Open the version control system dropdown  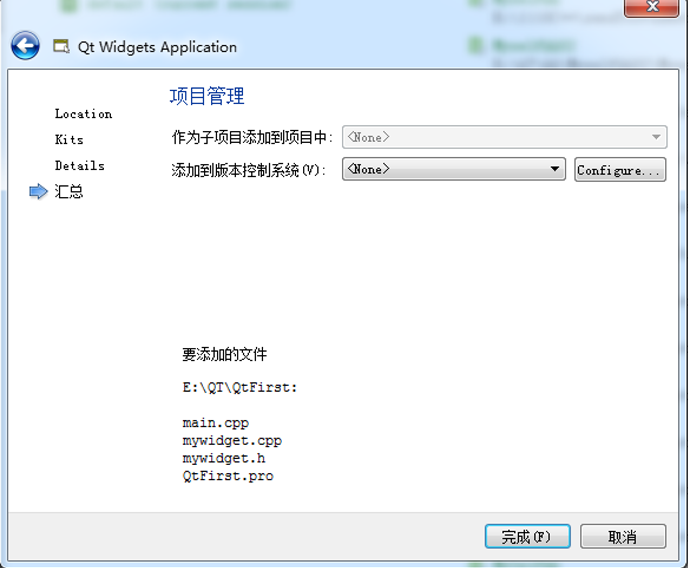(x=454, y=169)
